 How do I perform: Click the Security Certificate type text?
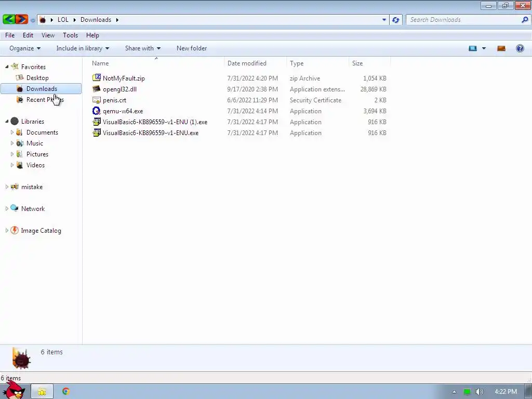[315, 100]
